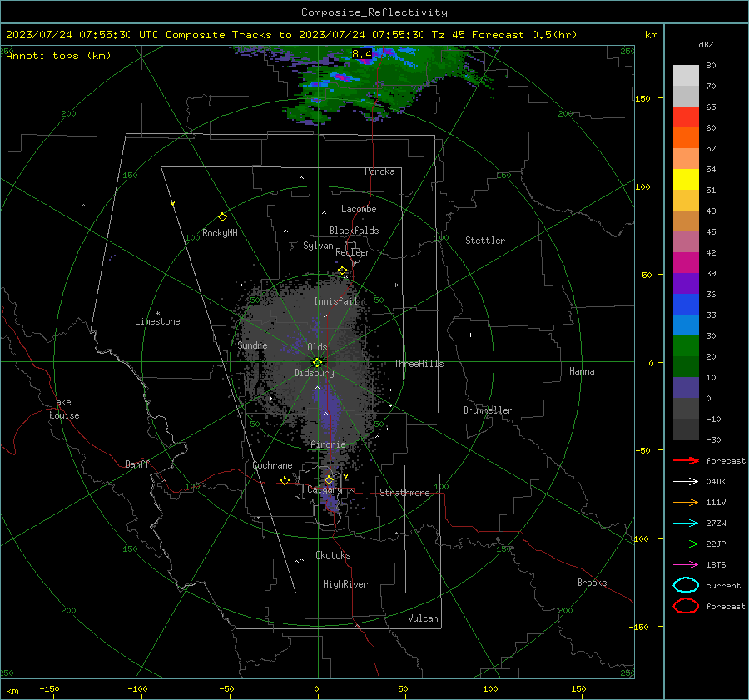Click the Brooks town label
749x700 pixels.
(x=592, y=583)
